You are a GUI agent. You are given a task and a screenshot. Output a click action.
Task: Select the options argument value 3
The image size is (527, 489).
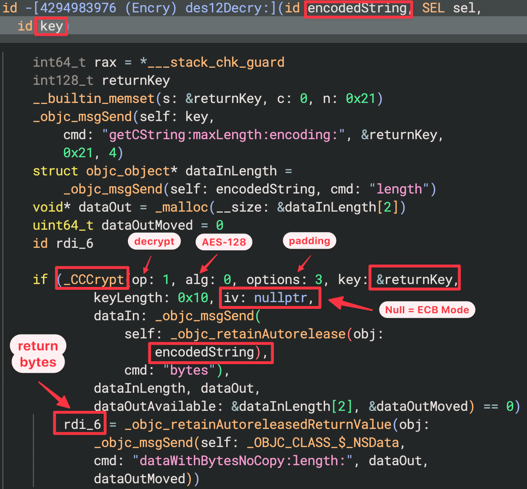[318, 280]
